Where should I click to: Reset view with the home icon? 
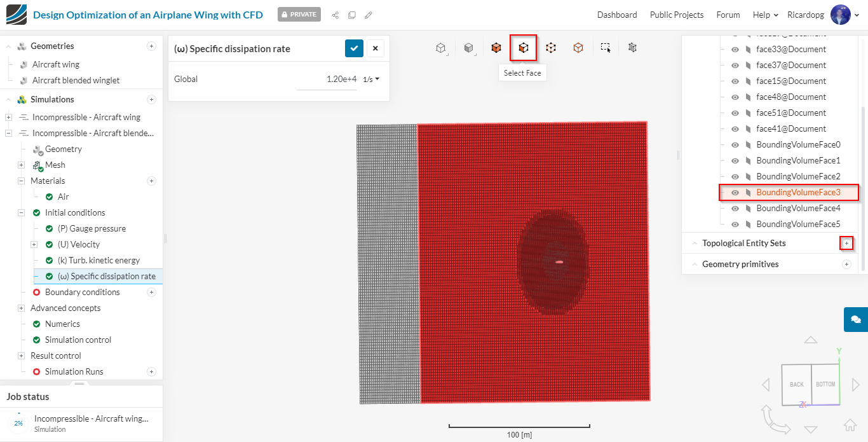[x=850, y=425]
